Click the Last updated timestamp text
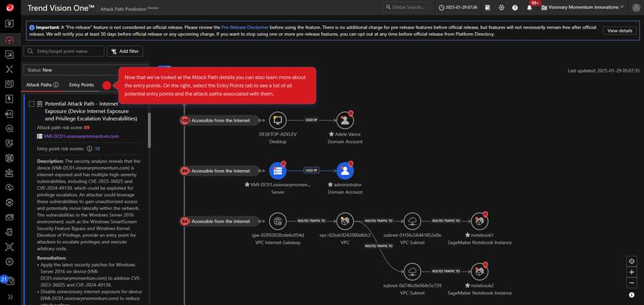 [x=604, y=71]
